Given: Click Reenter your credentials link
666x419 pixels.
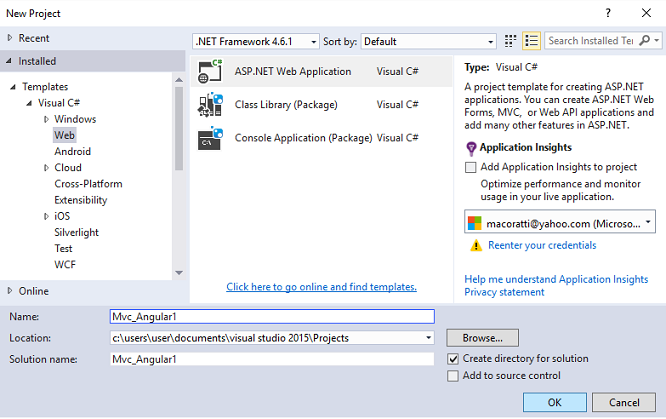Looking at the screenshot, I should pyautogui.click(x=542, y=245).
